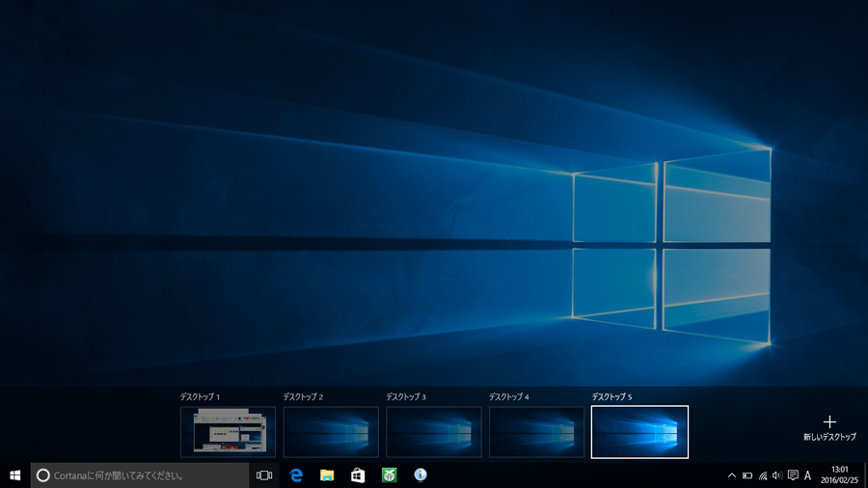
Task: Launch Microsoft Edge from the taskbar
Action: (x=296, y=475)
